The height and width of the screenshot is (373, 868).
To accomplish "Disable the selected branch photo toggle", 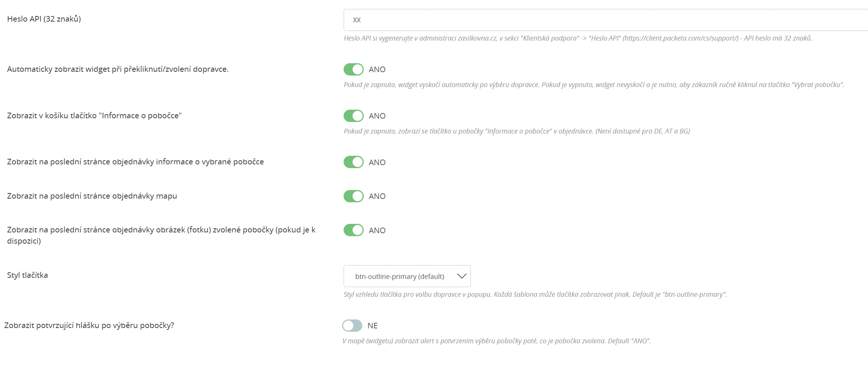I will (x=353, y=230).
